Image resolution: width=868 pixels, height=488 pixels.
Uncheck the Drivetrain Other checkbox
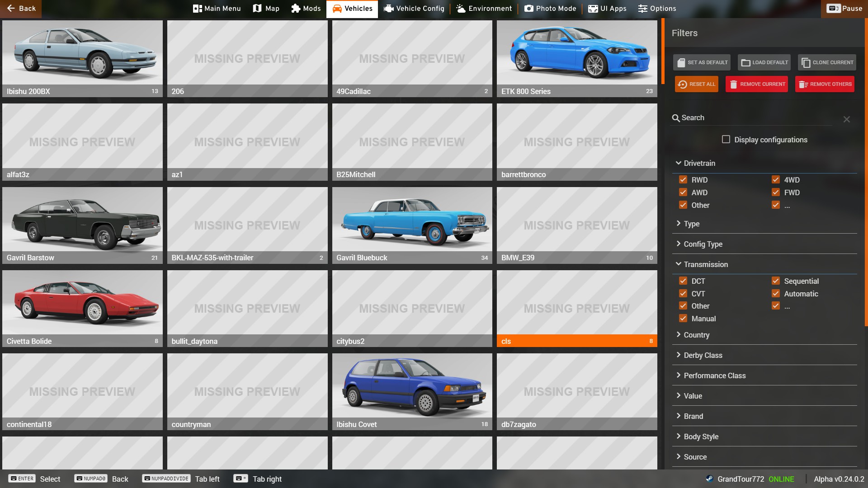click(683, 205)
